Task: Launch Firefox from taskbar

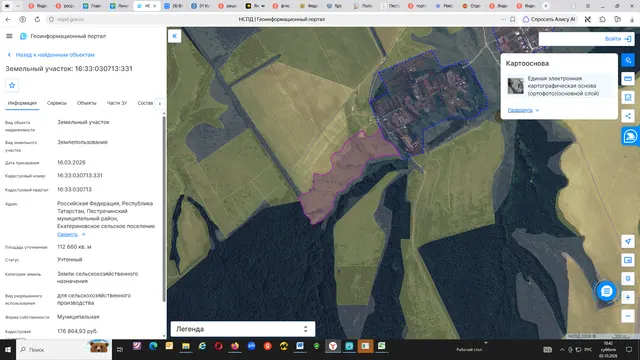Action: coord(235,346)
